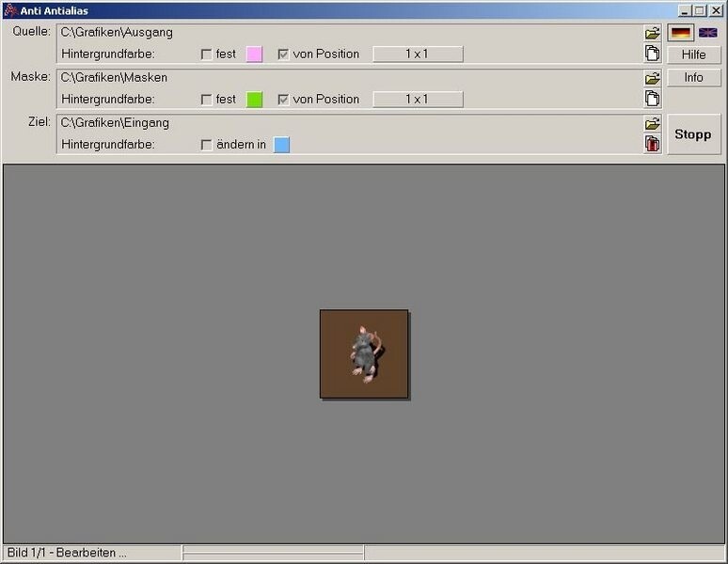Close the Anti Antialias window
728x564 pixels.
tap(716, 10)
